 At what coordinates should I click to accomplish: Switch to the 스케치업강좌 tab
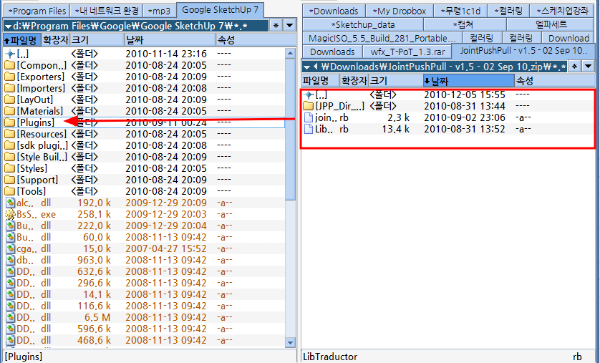click(562, 11)
